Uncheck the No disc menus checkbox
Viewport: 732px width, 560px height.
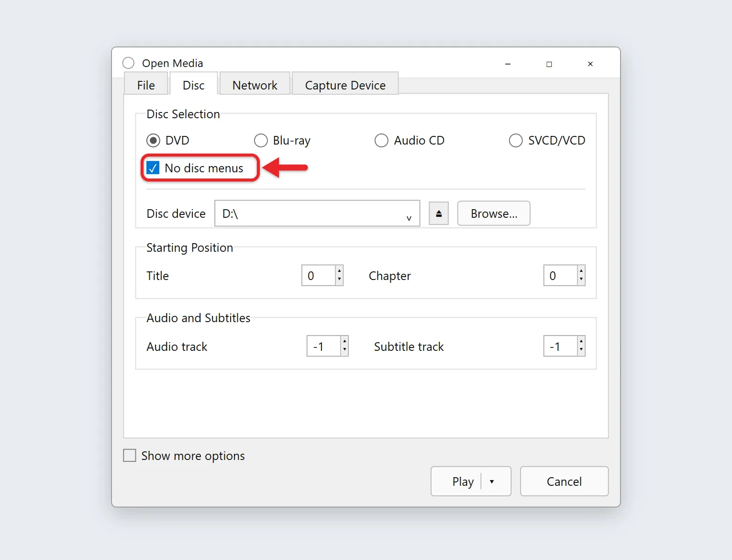(x=153, y=168)
